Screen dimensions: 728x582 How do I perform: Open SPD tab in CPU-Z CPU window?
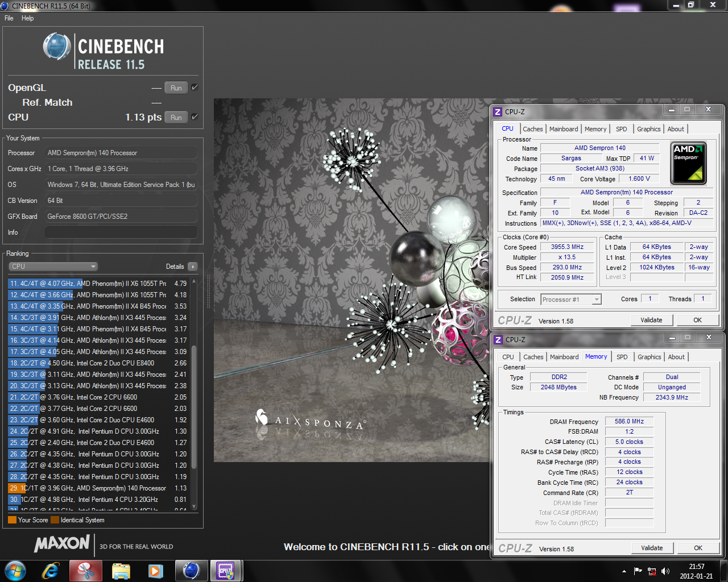click(x=622, y=129)
